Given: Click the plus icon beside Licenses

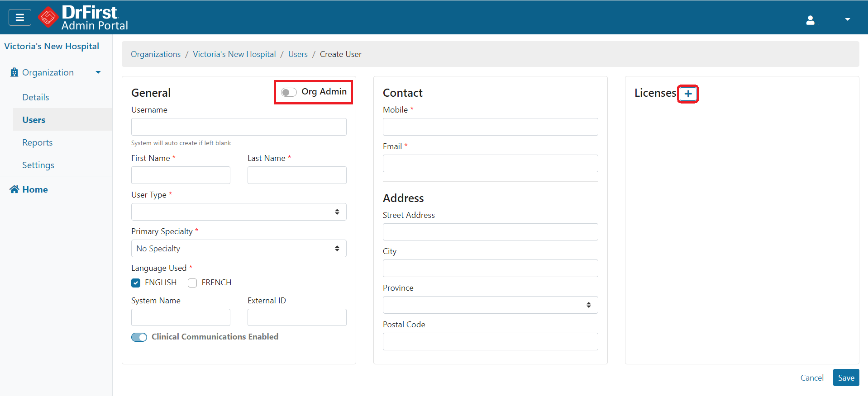Looking at the screenshot, I should pos(688,94).
